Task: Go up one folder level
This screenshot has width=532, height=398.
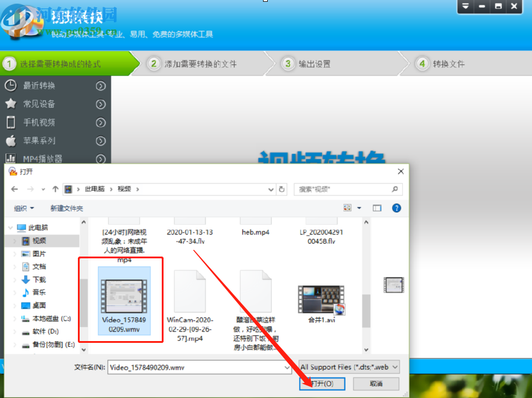Action: click(55, 189)
